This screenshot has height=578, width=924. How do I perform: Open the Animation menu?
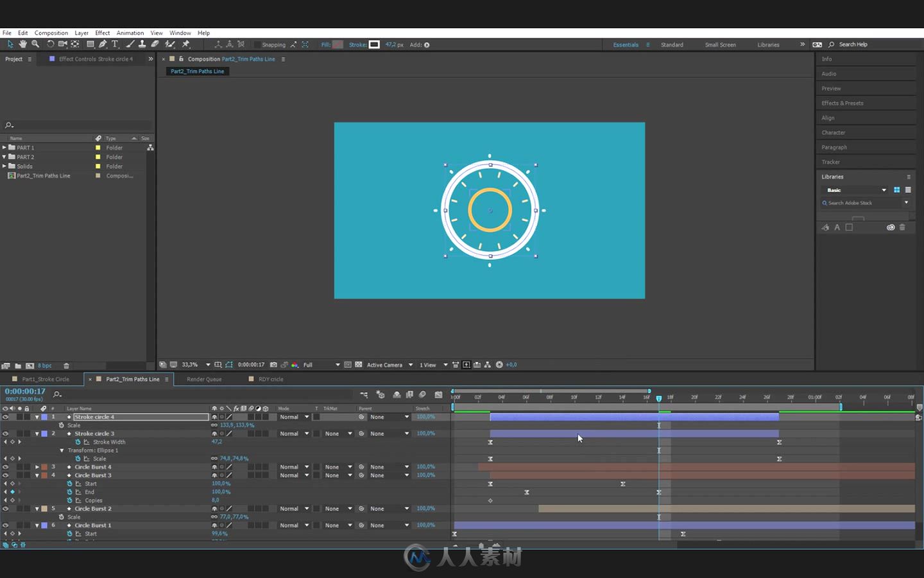130,33
